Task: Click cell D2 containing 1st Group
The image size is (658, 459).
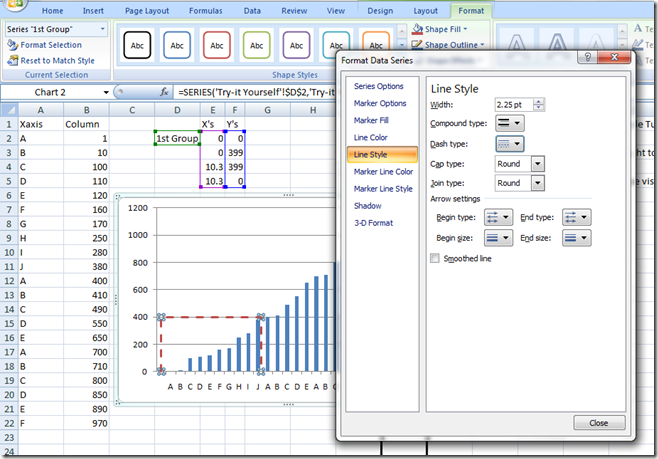Action: click(x=177, y=138)
